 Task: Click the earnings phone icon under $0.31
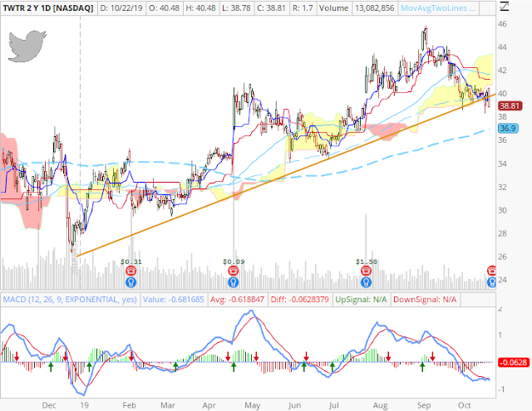[x=131, y=271]
